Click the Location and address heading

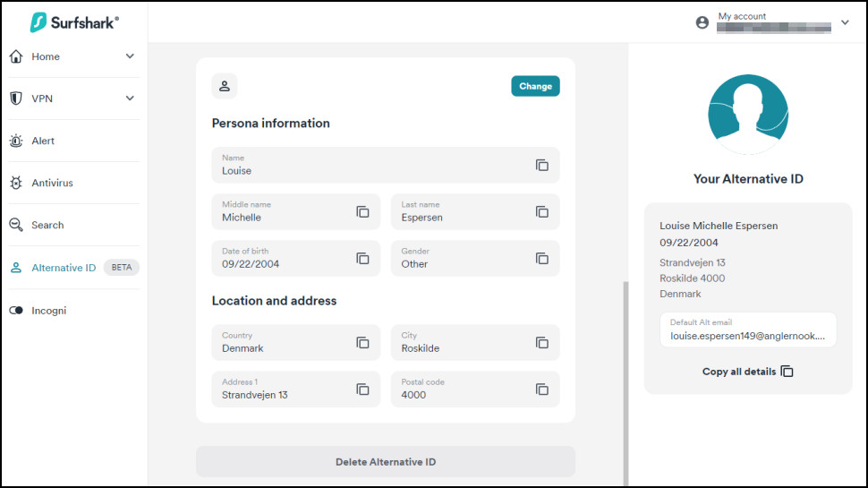[274, 301]
